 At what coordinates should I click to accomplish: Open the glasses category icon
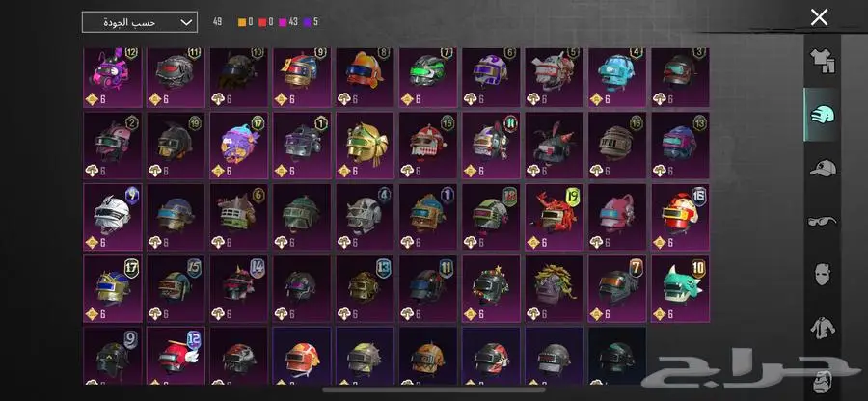click(x=822, y=222)
